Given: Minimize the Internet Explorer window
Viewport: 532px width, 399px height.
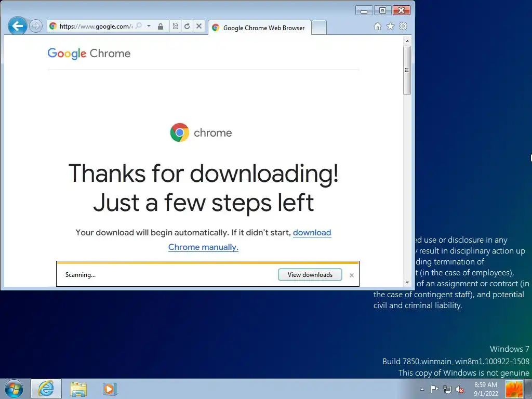Looking at the screenshot, I should (x=364, y=10).
